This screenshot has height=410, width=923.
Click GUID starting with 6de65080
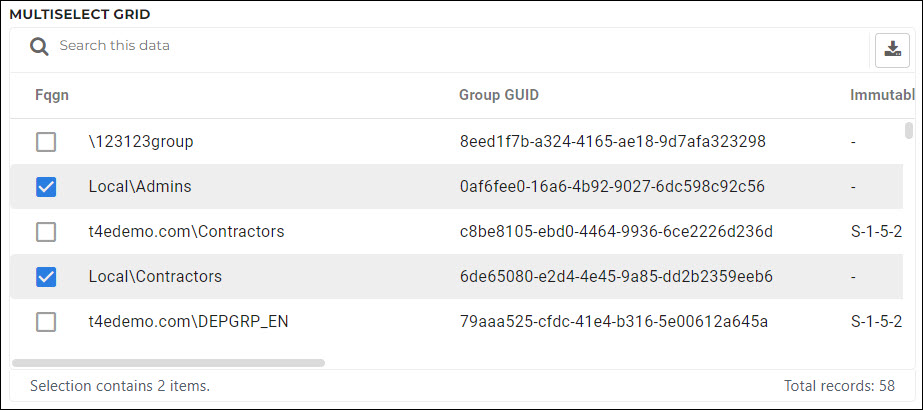tap(616, 276)
